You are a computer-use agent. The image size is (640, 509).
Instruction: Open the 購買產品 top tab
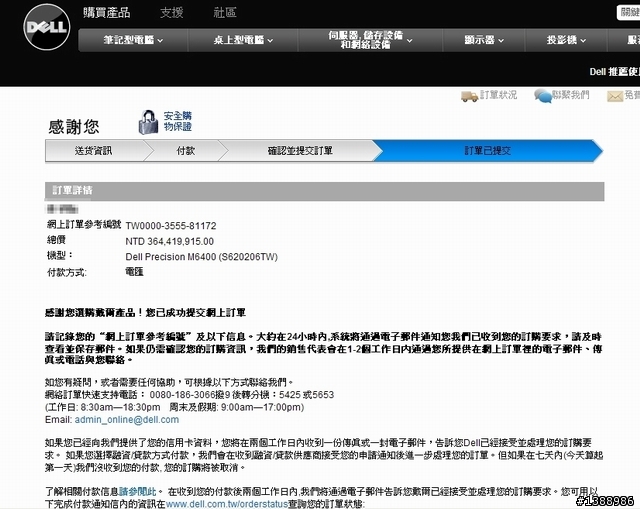(107, 13)
